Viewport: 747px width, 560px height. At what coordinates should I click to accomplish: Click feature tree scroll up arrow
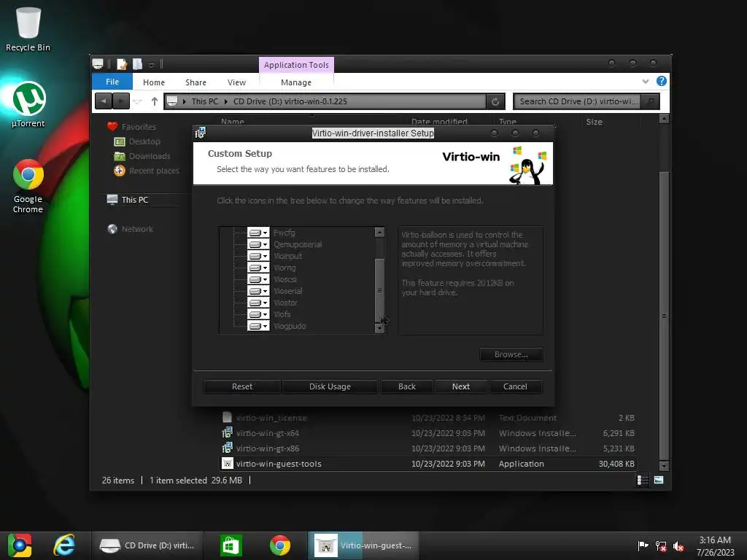pos(379,233)
